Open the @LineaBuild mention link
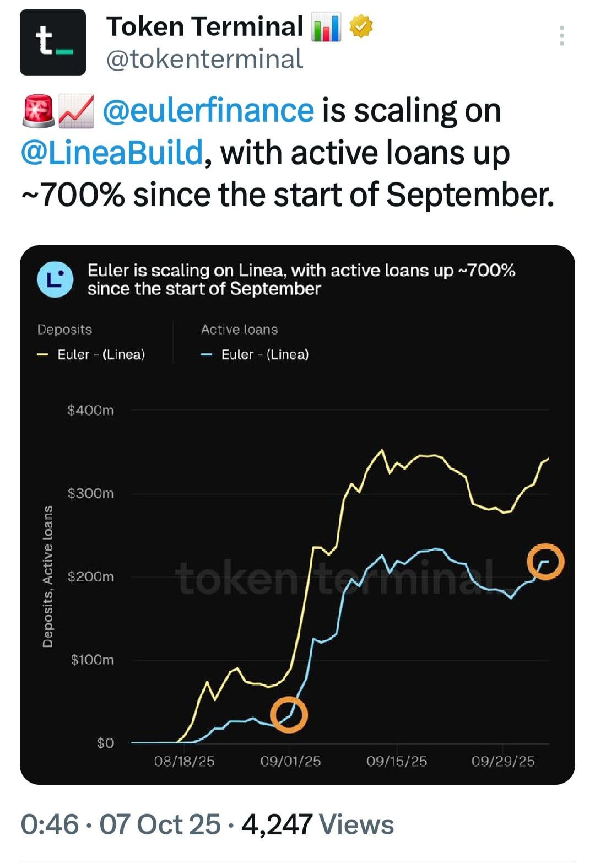The image size is (595, 868). click(112, 153)
